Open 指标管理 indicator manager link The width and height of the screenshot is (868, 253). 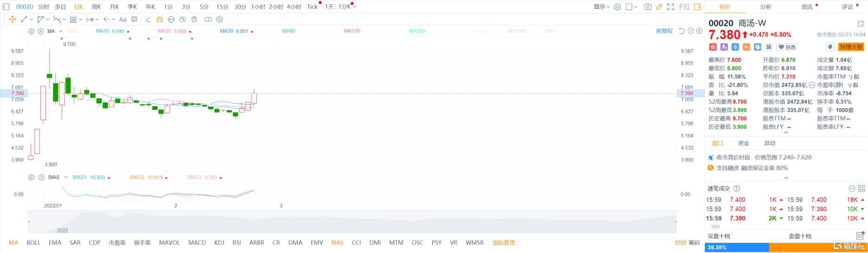click(x=504, y=243)
